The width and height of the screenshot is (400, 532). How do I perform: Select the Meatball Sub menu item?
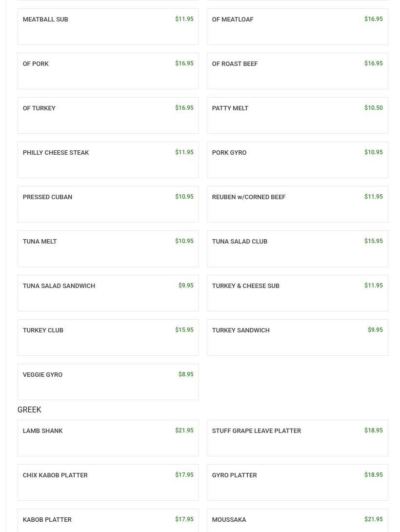coord(108,26)
